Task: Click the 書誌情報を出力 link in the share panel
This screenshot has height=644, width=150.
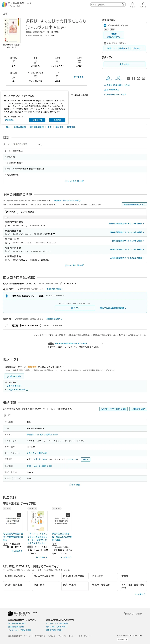Action: coord(111,90)
